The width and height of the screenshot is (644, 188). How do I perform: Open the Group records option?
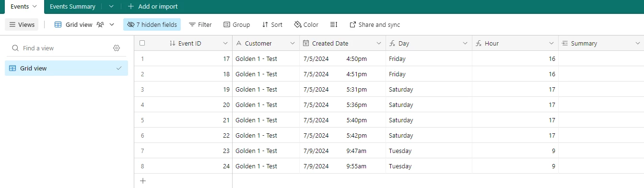[237, 24]
